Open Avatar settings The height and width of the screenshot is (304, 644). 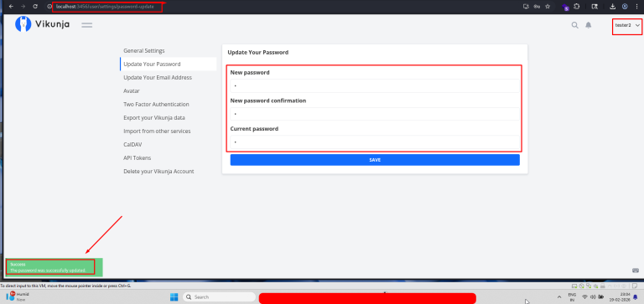coord(132,91)
